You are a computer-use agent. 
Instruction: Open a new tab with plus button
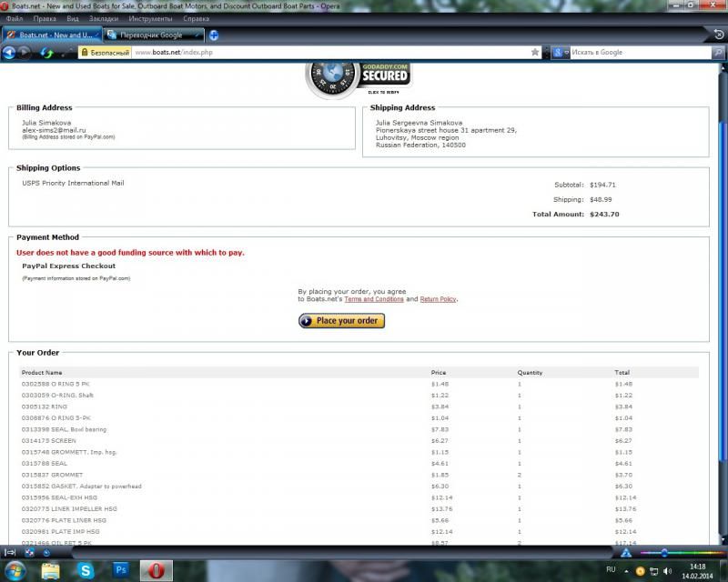[213, 35]
